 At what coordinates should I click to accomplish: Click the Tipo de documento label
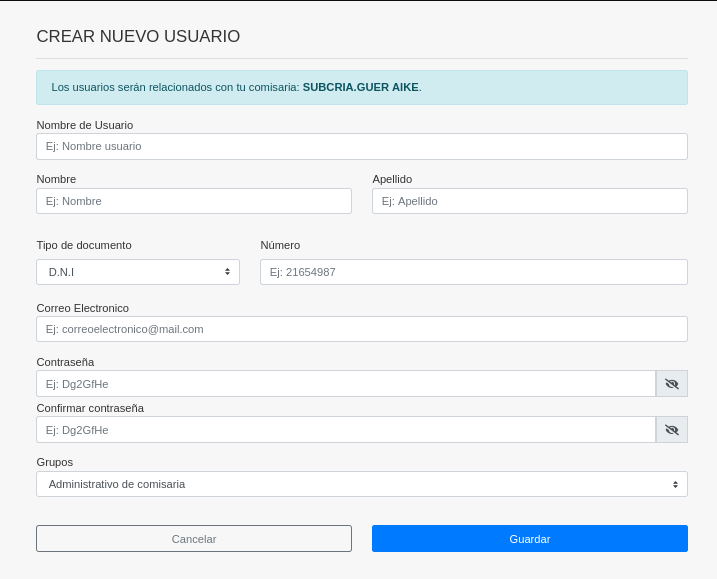tap(84, 245)
